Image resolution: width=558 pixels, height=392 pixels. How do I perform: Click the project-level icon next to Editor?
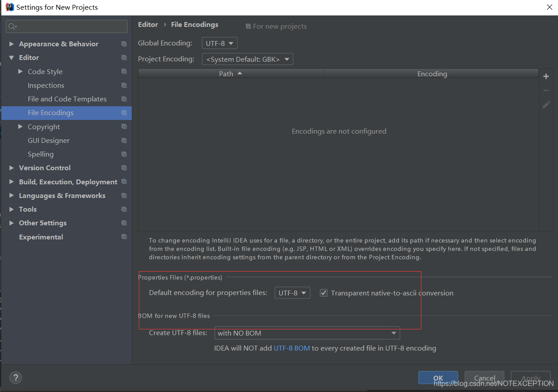pos(124,58)
